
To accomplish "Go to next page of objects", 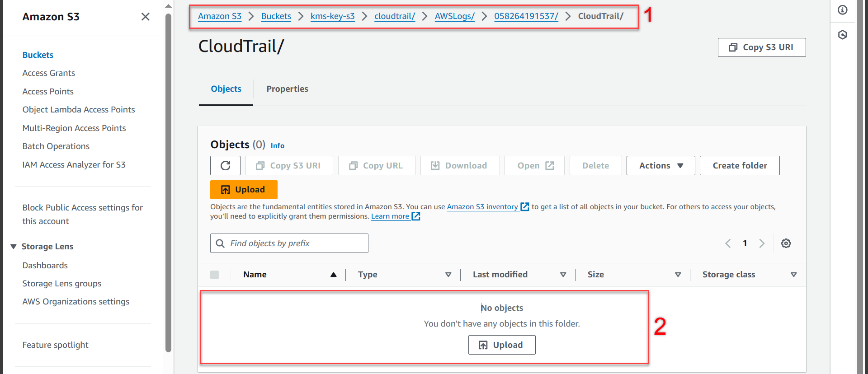I will 762,243.
